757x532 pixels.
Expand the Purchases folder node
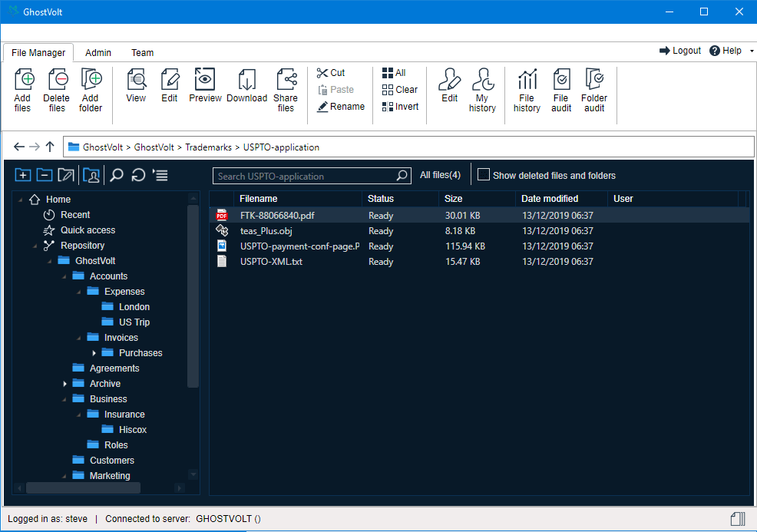[x=94, y=353]
